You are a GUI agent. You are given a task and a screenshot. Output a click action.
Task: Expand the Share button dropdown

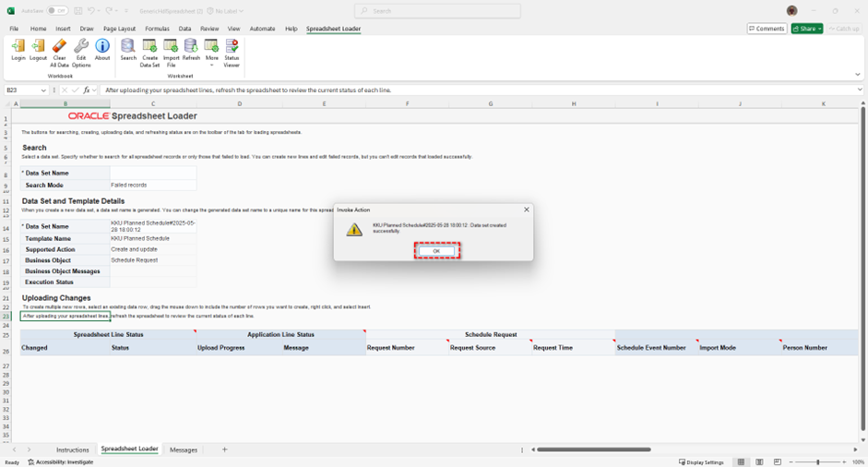point(819,29)
